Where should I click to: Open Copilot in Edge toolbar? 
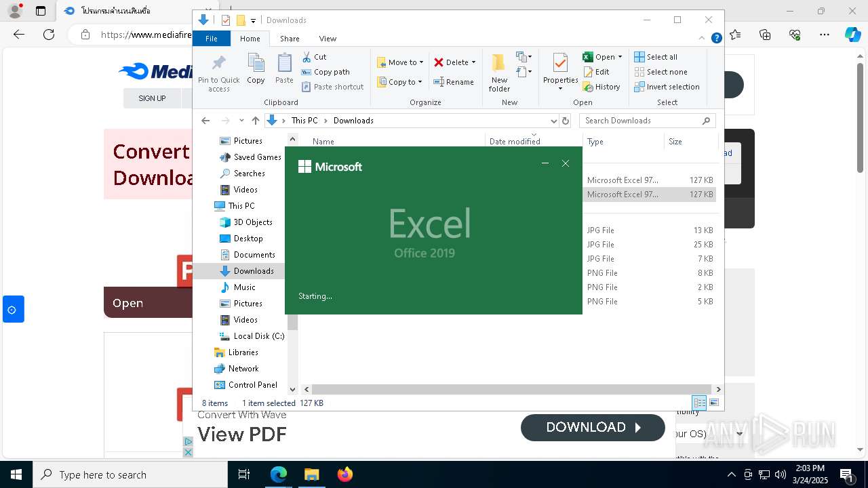(x=853, y=35)
